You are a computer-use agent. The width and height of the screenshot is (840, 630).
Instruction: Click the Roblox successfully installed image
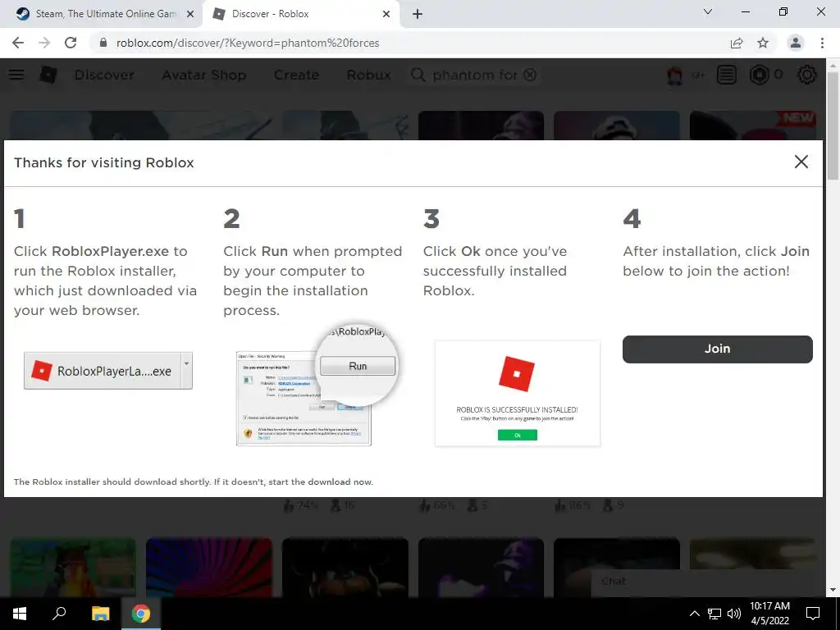518,393
